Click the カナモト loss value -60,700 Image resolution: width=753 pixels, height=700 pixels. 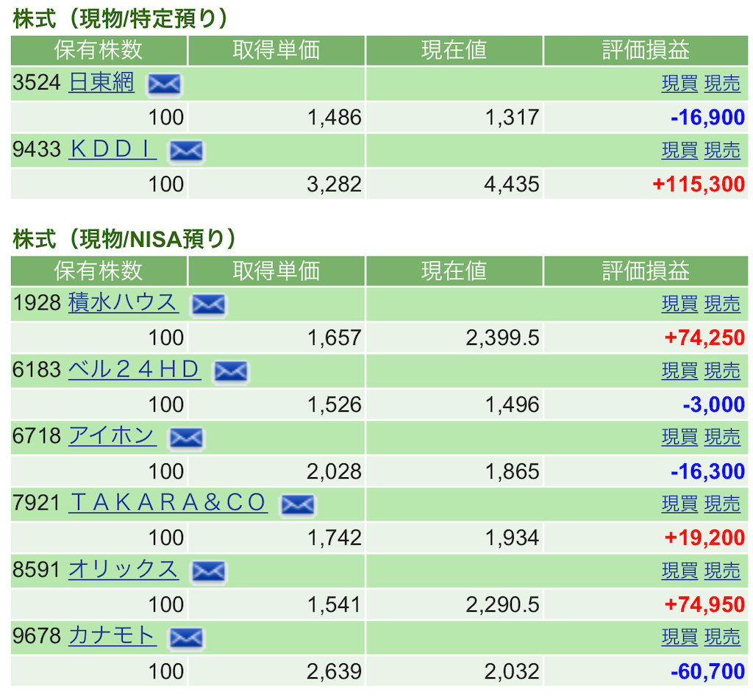pyautogui.click(x=708, y=671)
